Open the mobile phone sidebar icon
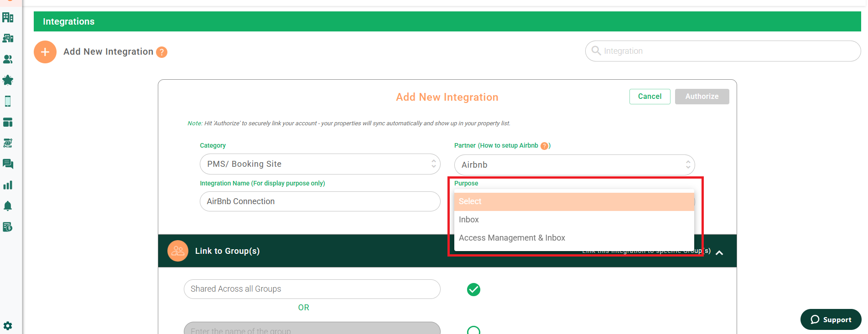The width and height of the screenshot is (868, 334). [8, 101]
